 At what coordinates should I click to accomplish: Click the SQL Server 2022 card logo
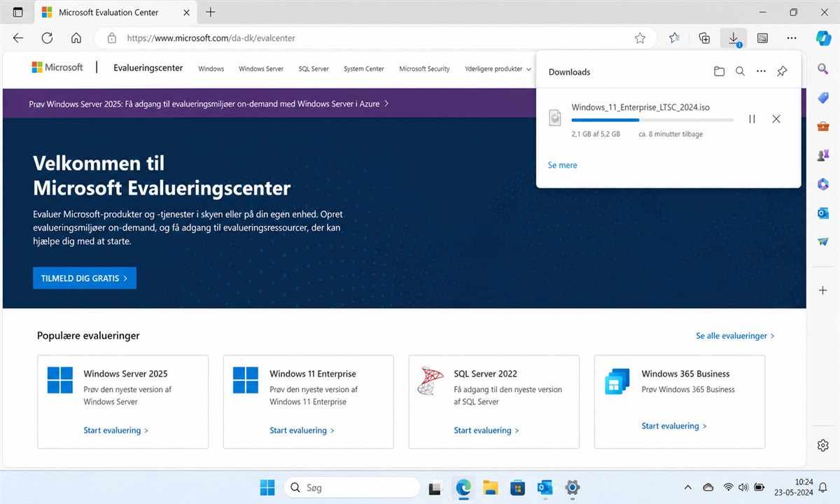tap(430, 380)
